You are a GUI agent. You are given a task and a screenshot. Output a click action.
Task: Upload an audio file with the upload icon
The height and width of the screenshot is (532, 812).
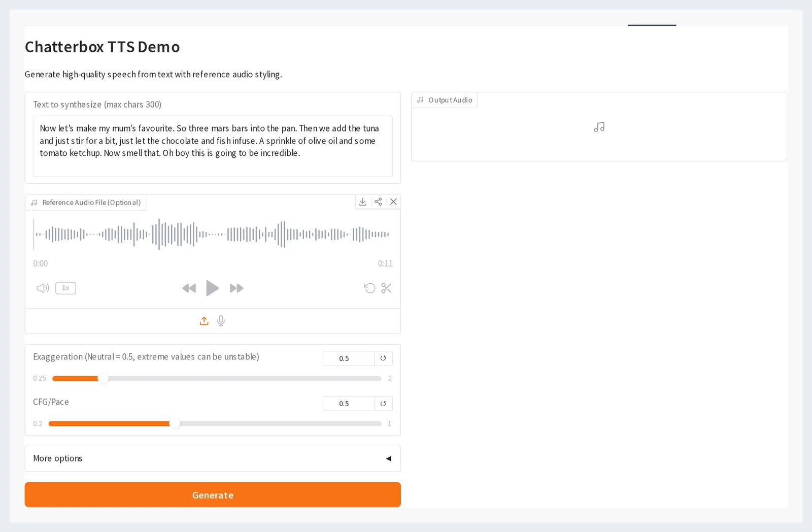(204, 321)
